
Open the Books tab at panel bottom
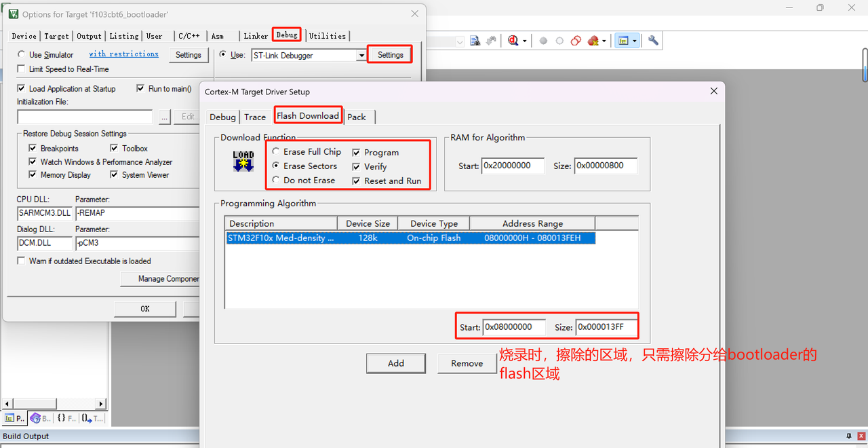click(40, 418)
